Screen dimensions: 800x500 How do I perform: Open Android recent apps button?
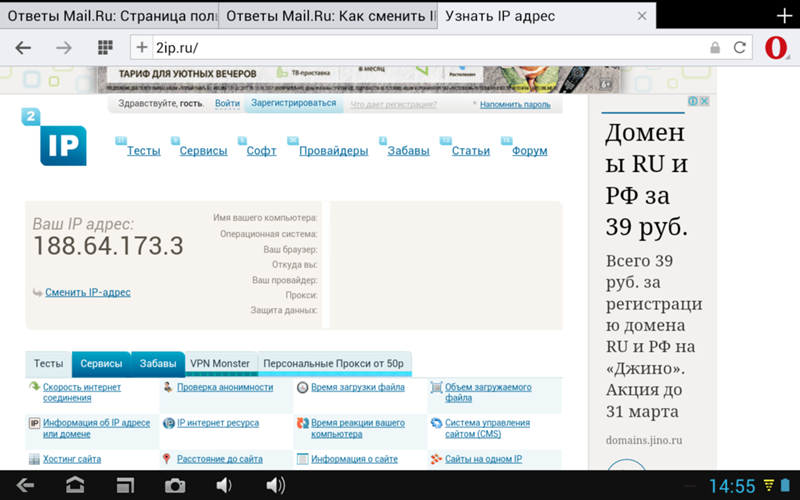coord(125,485)
